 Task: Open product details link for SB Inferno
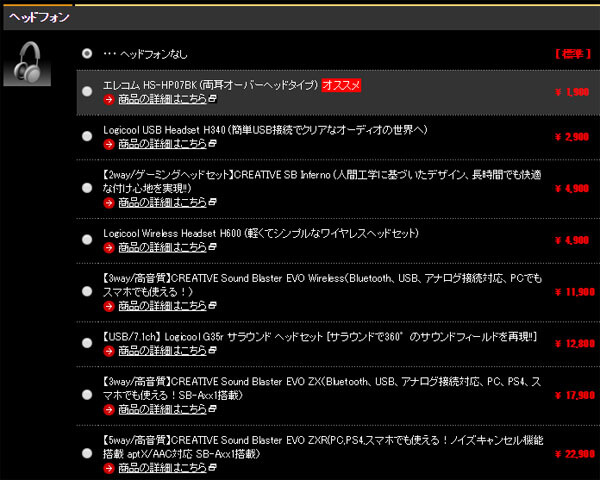(x=163, y=202)
